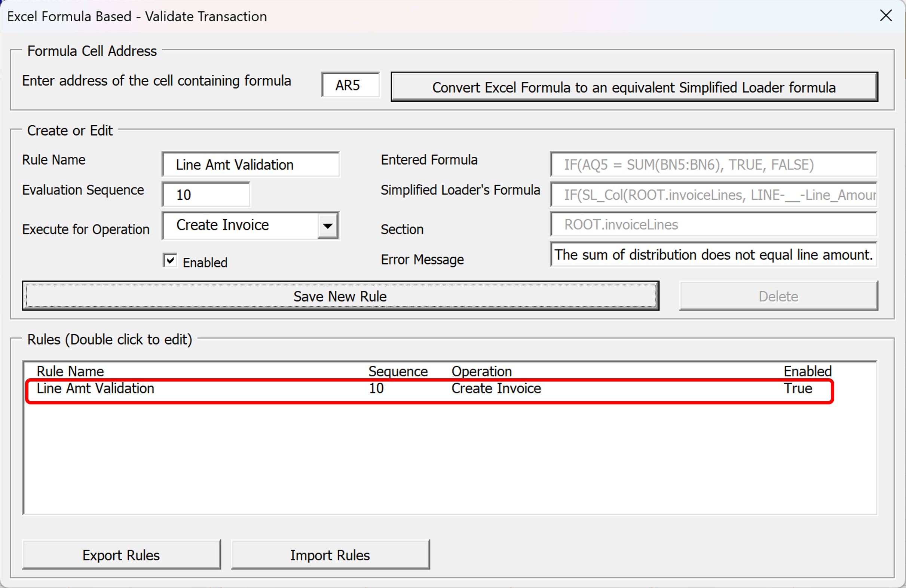Click the Simplified Loader's Formula field

tap(713, 195)
